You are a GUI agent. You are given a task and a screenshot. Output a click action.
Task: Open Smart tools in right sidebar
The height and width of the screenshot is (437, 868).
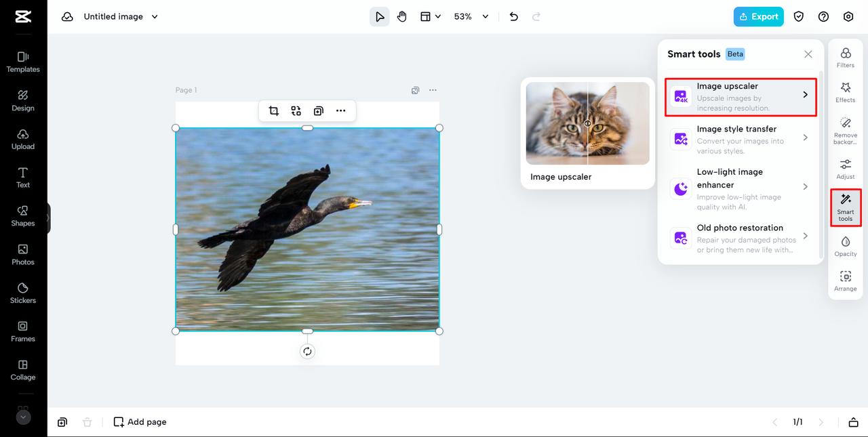pyautogui.click(x=846, y=207)
